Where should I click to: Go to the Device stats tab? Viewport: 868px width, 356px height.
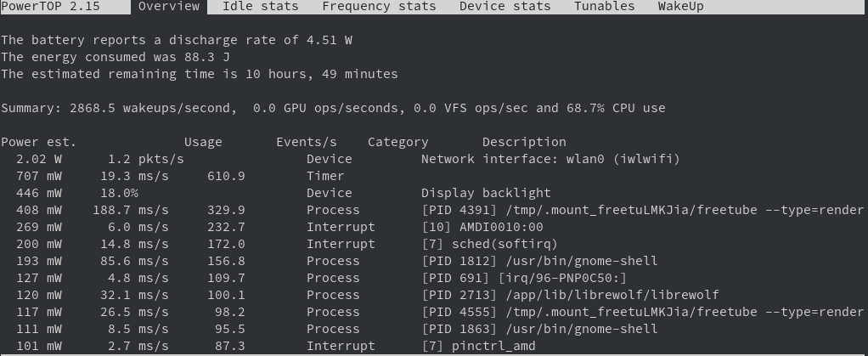(x=504, y=7)
